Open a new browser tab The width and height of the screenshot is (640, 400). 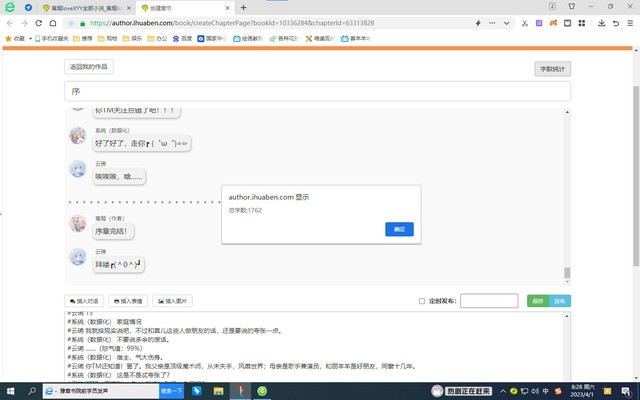click(x=243, y=7)
